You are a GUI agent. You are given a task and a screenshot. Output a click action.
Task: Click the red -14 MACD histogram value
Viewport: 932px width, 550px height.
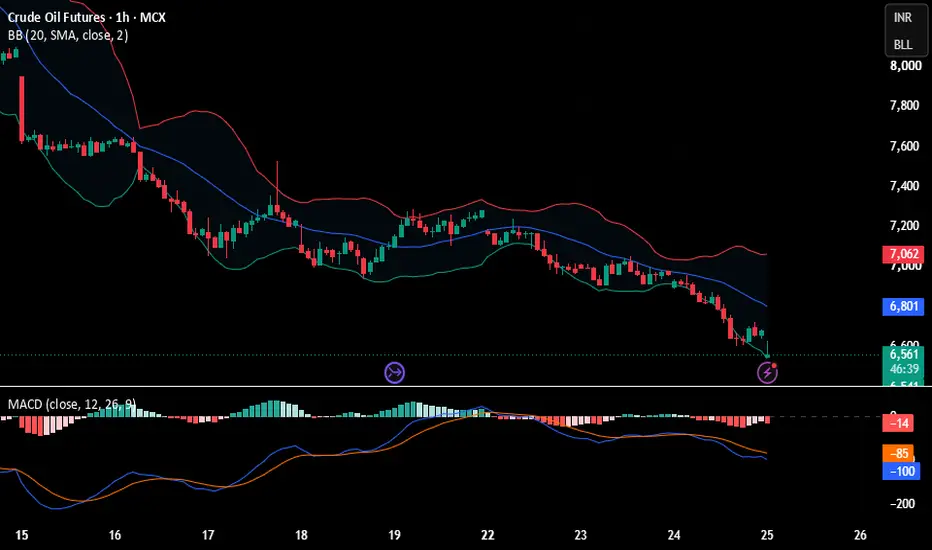click(899, 423)
